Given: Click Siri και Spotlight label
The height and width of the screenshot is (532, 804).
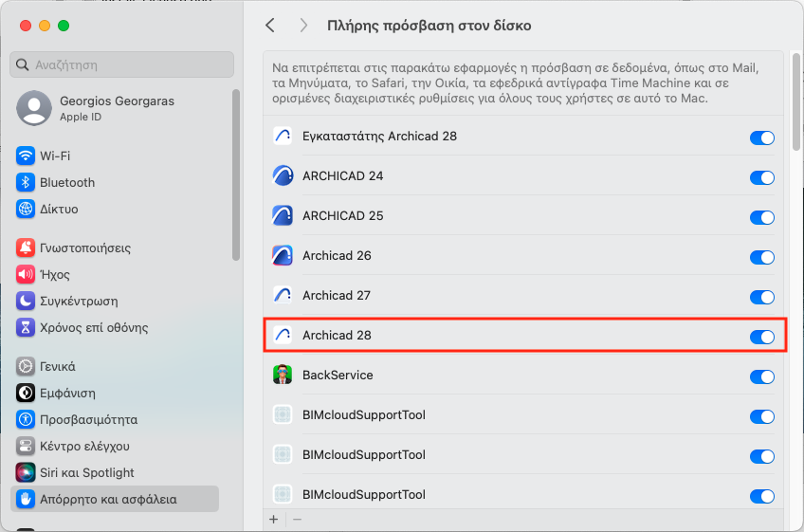Looking at the screenshot, I should [x=86, y=472].
